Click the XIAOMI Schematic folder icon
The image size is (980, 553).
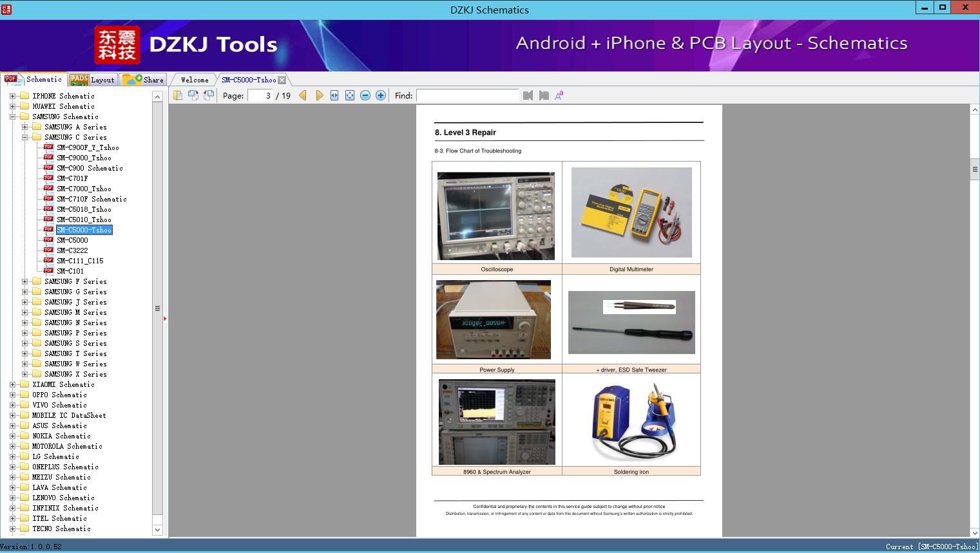(x=24, y=384)
